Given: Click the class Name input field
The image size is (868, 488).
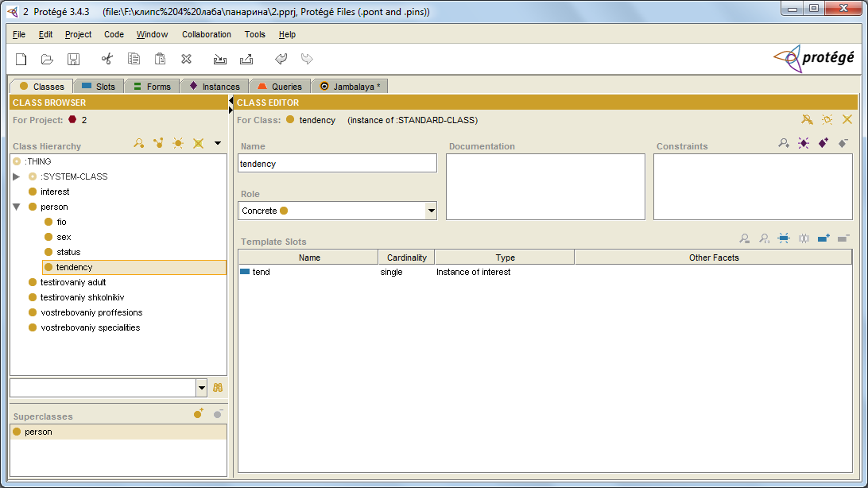Looking at the screenshot, I should tap(337, 164).
